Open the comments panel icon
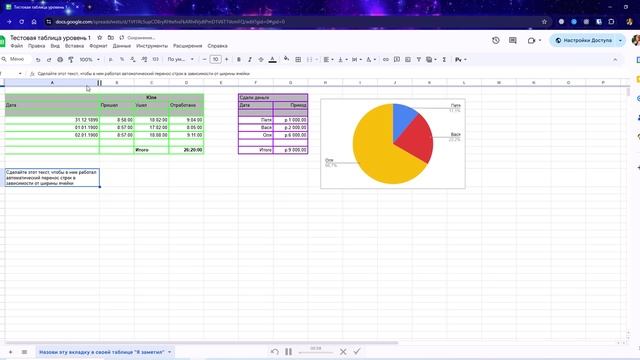This screenshot has width=640, height=360. (513, 40)
